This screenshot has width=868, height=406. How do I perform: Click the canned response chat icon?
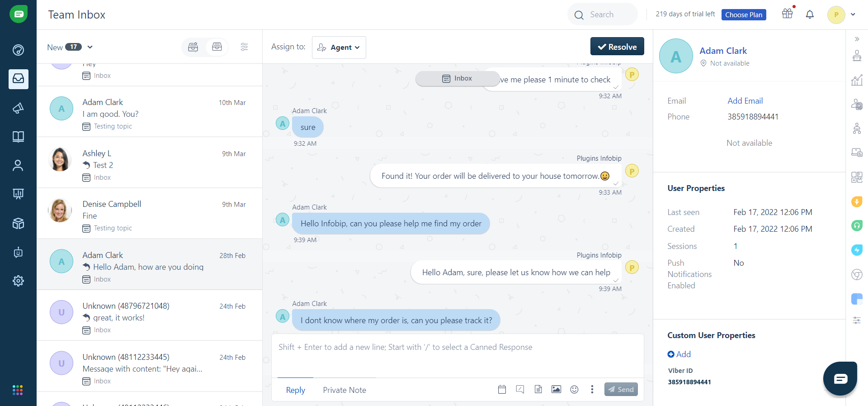tap(520, 389)
